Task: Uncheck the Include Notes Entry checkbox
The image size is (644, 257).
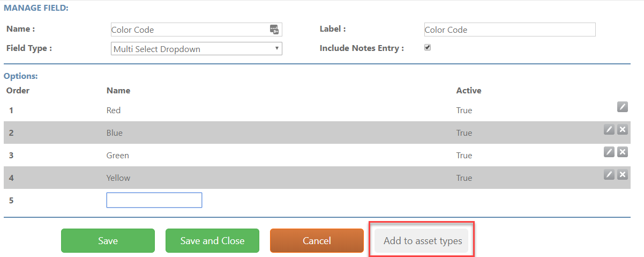Action: pyautogui.click(x=428, y=47)
